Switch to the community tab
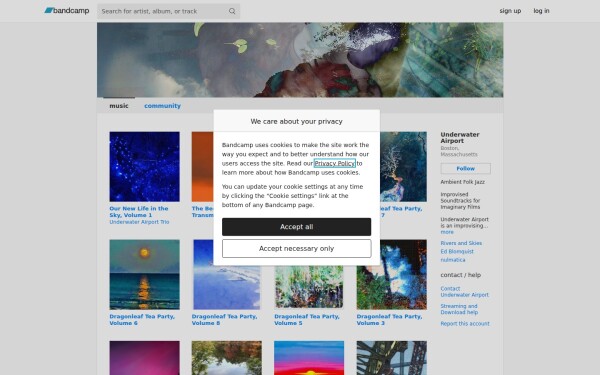The image size is (600, 375). click(x=162, y=106)
